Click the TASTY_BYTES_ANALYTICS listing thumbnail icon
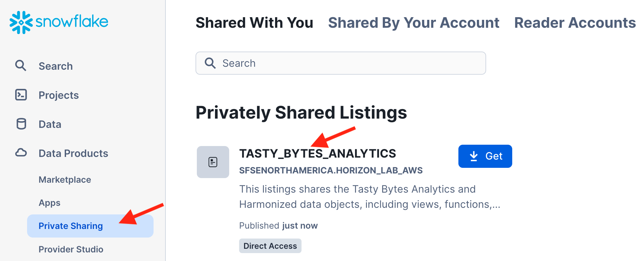The image size is (644, 261). pyautogui.click(x=213, y=162)
